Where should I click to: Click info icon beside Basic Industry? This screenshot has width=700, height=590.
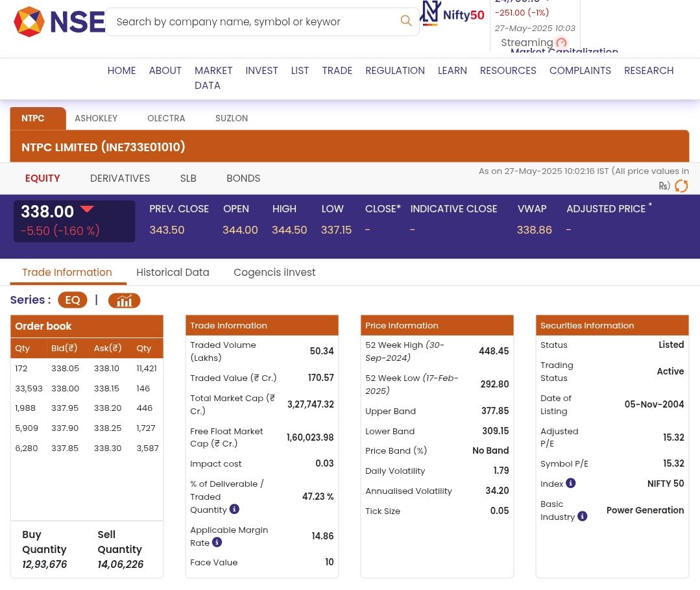582,517
